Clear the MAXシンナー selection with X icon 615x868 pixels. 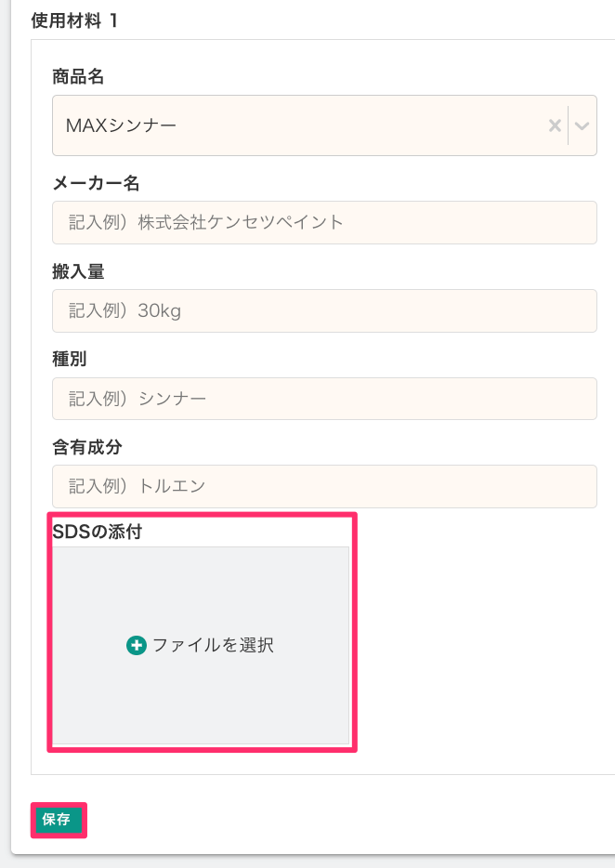click(x=555, y=125)
